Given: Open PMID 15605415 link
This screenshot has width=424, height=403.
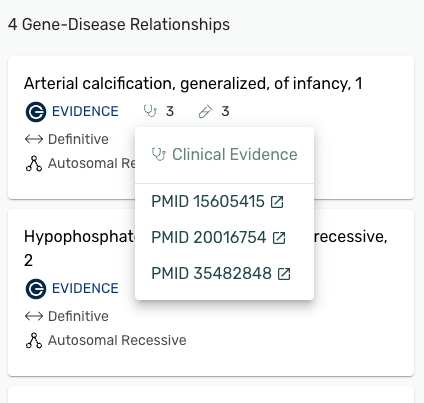Looking at the screenshot, I should (x=208, y=201).
